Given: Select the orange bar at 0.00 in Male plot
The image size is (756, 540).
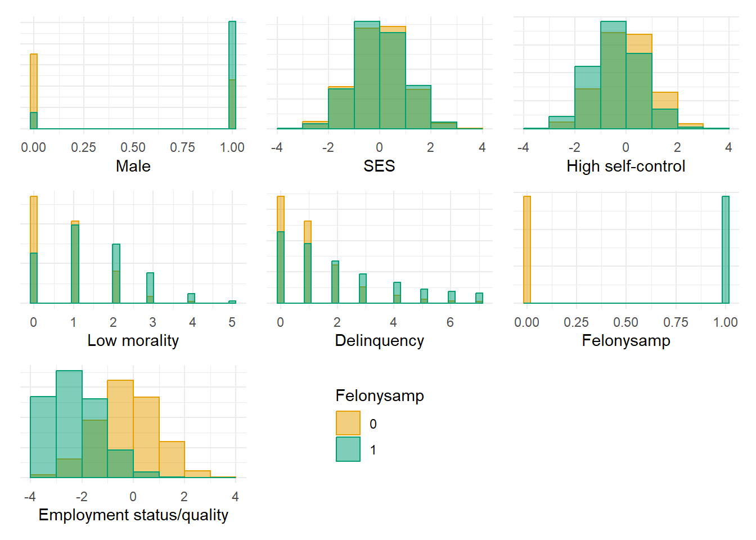Looking at the screenshot, I should pyautogui.click(x=34, y=83).
